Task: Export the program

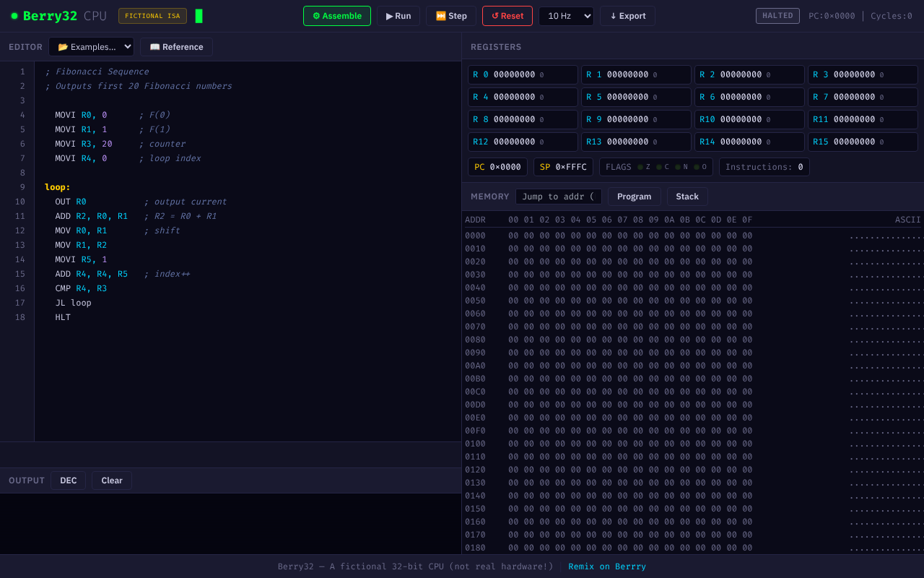Action: click(x=627, y=16)
